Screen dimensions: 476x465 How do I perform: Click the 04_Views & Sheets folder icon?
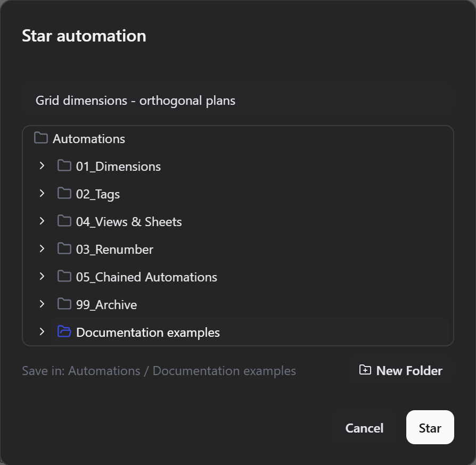click(x=64, y=221)
